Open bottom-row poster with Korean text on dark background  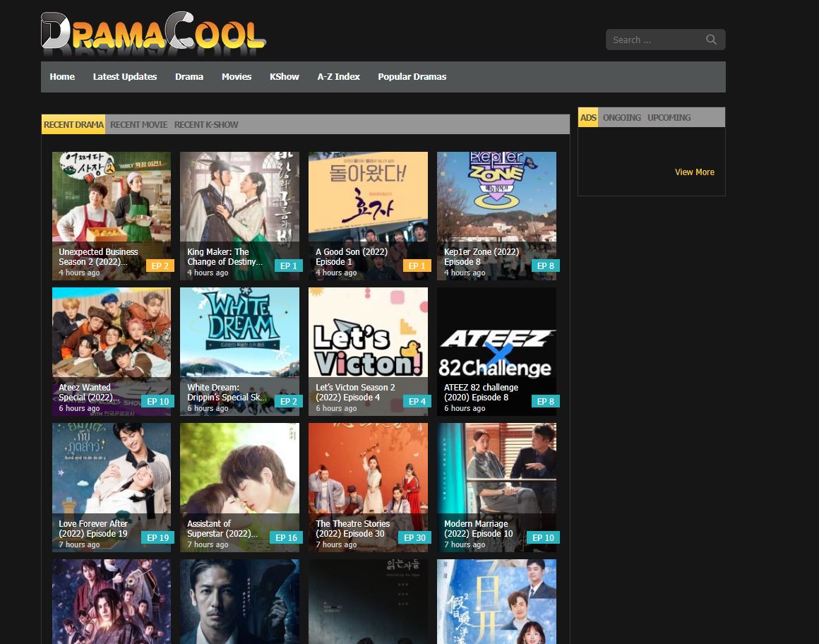(369, 602)
